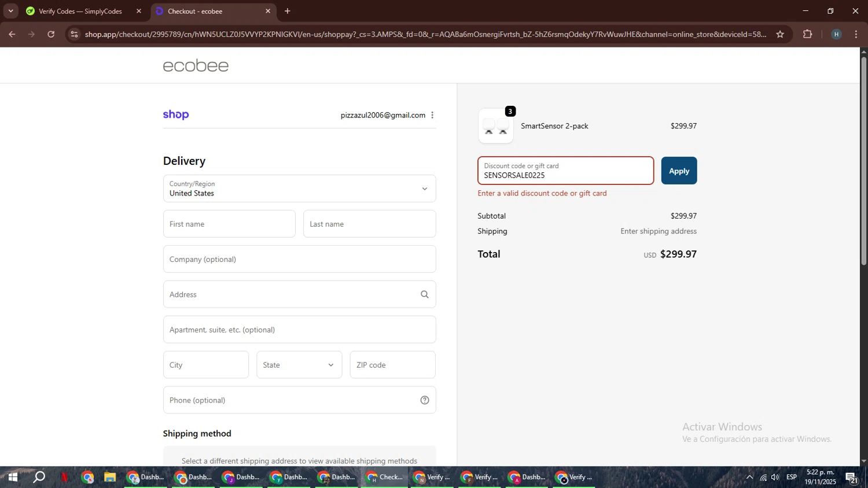The width and height of the screenshot is (868, 488).
Task: Open the State dropdown
Action: click(299, 365)
